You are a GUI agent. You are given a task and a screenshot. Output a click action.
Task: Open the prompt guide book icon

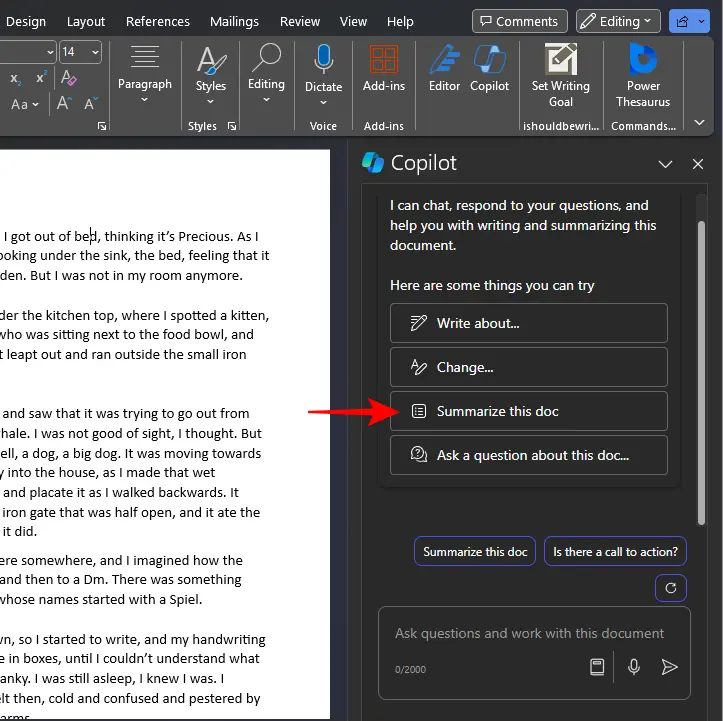(x=597, y=667)
